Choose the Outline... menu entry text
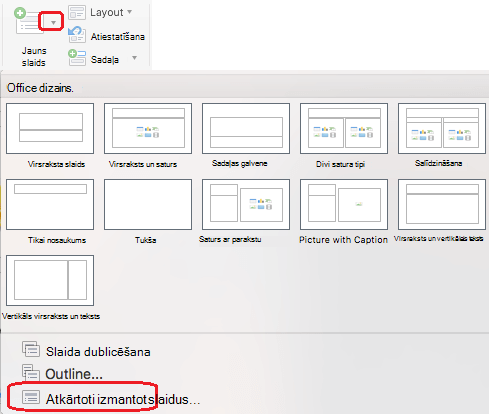This screenshot has height=414, width=489. click(x=74, y=374)
